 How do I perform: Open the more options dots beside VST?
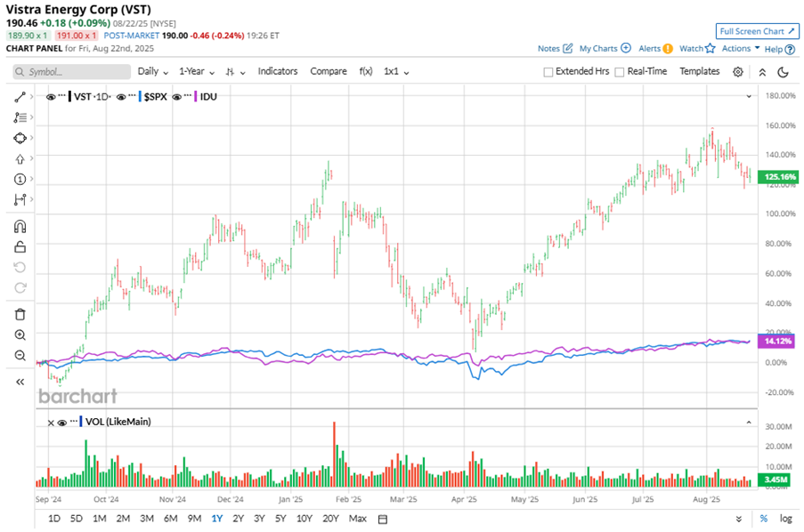[x=62, y=96]
